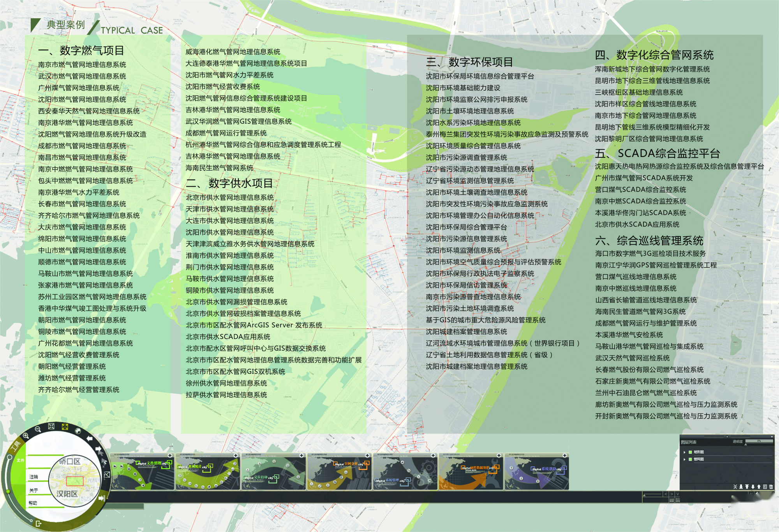This screenshot has height=532, width=779.
Task: Click the scissors icon in the layer panel toolbar
Action: pos(735,487)
